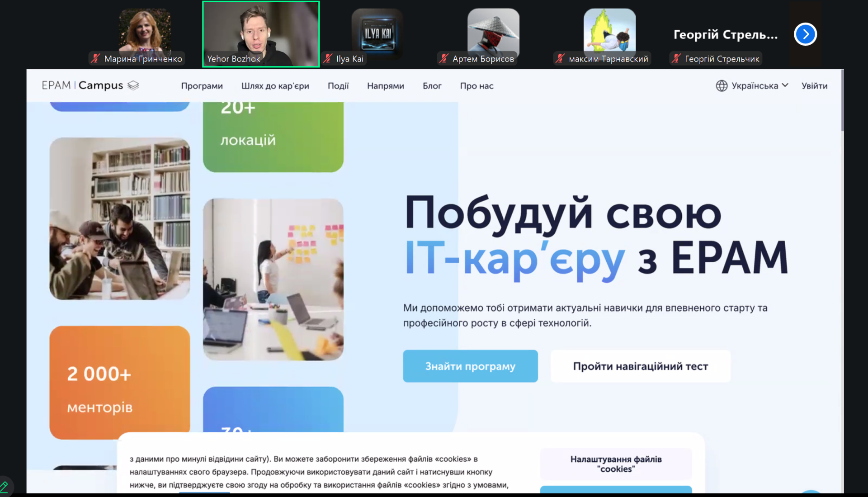Click the green annotate pencil icon
The image size is (868, 497).
tap(4, 488)
